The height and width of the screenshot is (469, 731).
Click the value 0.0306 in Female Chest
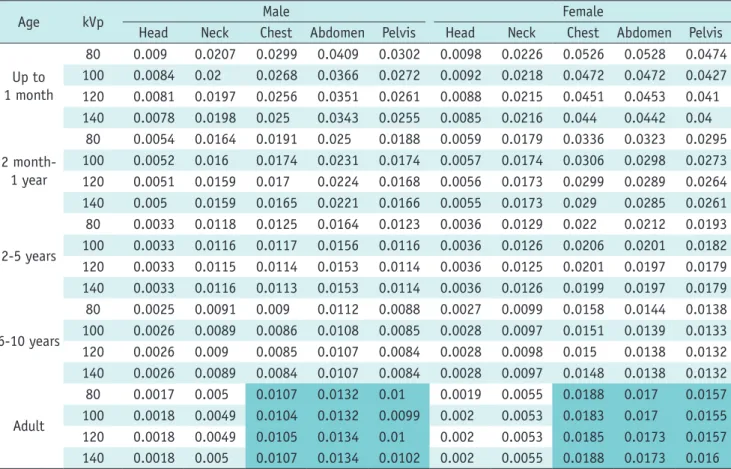click(583, 160)
